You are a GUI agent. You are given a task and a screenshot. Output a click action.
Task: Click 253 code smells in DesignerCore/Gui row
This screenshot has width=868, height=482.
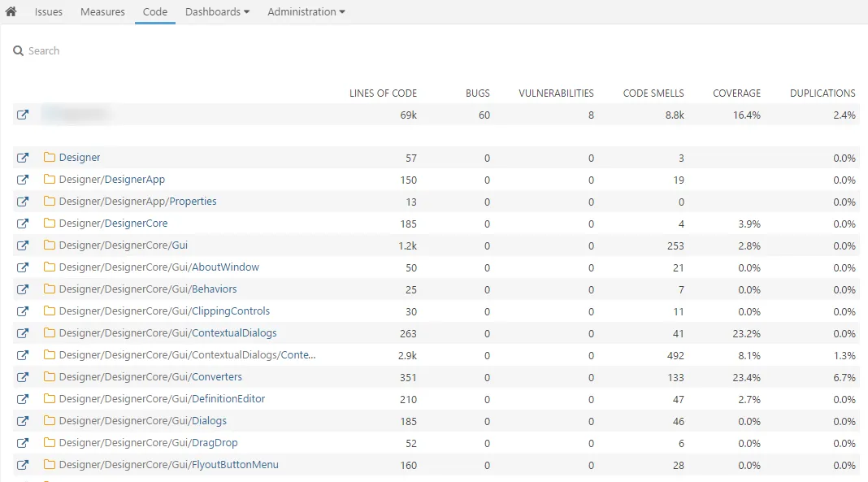click(x=675, y=245)
